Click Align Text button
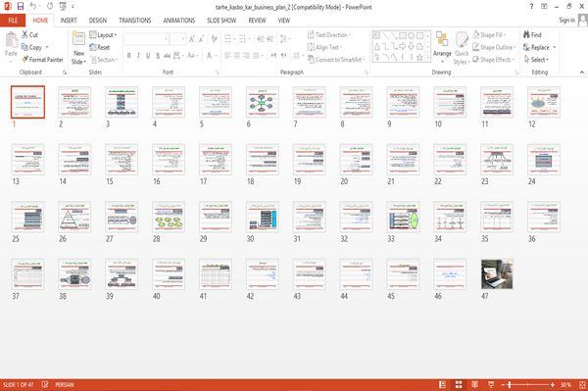The height and width of the screenshot is (391, 588). tap(324, 47)
